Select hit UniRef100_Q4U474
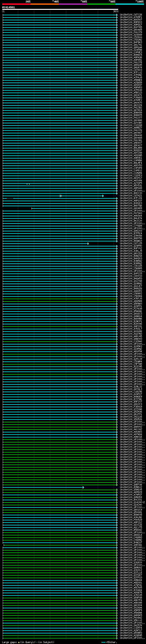 pos(131,67)
